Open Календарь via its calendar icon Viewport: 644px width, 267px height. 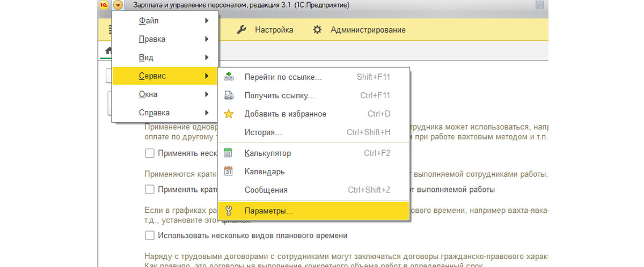tap(228, 172)
